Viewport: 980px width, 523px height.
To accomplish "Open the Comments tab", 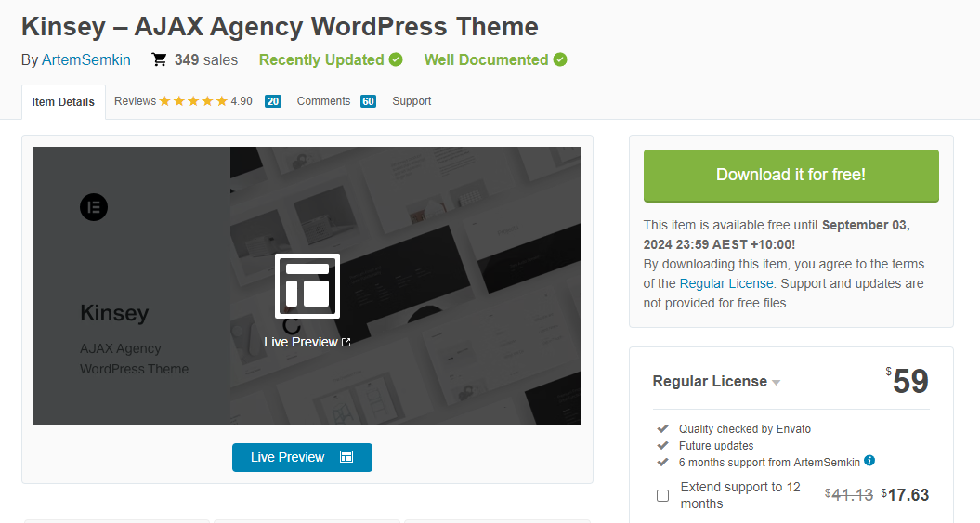I will (x=323, y=101).
